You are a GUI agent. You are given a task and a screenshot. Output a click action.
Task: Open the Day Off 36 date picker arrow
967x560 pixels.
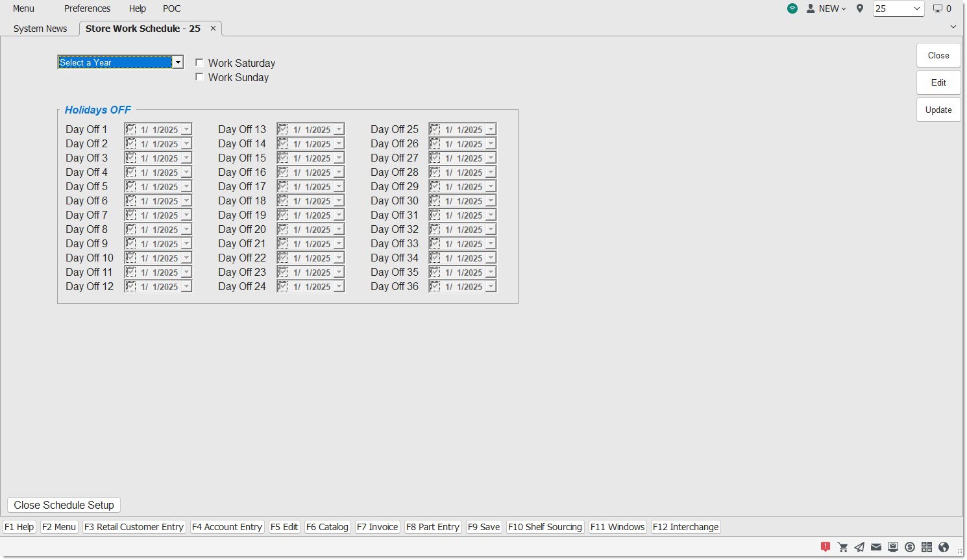tap(491, 286)
